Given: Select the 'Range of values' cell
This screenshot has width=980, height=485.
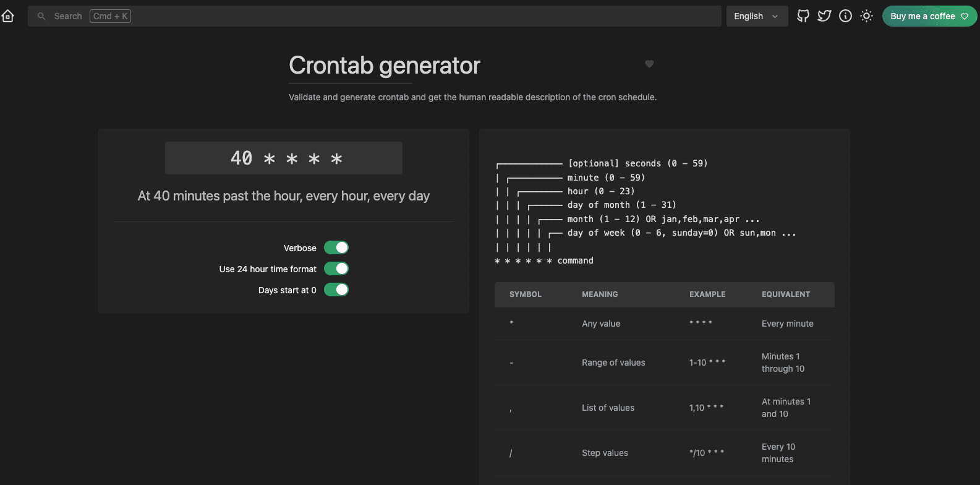Looking at the screenshot, I should (613, 363).
